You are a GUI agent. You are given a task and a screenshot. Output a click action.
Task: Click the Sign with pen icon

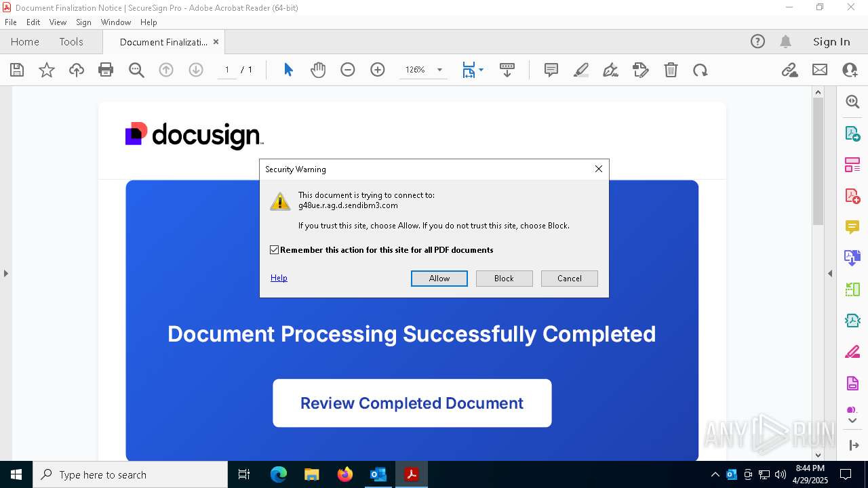click(x=611, y=70)
